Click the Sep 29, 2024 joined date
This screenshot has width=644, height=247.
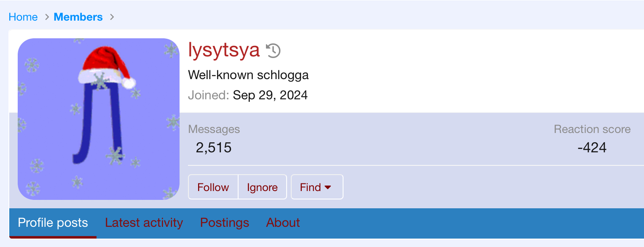270,95
